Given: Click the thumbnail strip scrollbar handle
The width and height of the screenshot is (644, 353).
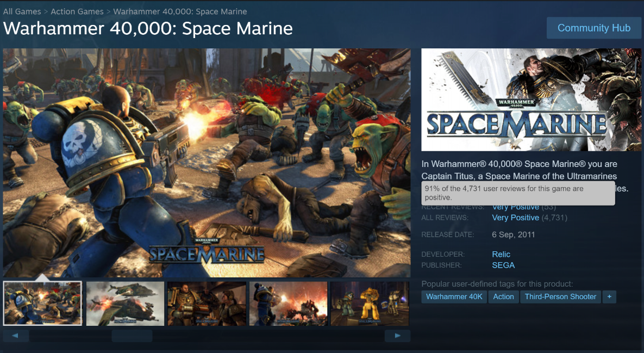Looking at the screenshot, I should click(132, 336).
